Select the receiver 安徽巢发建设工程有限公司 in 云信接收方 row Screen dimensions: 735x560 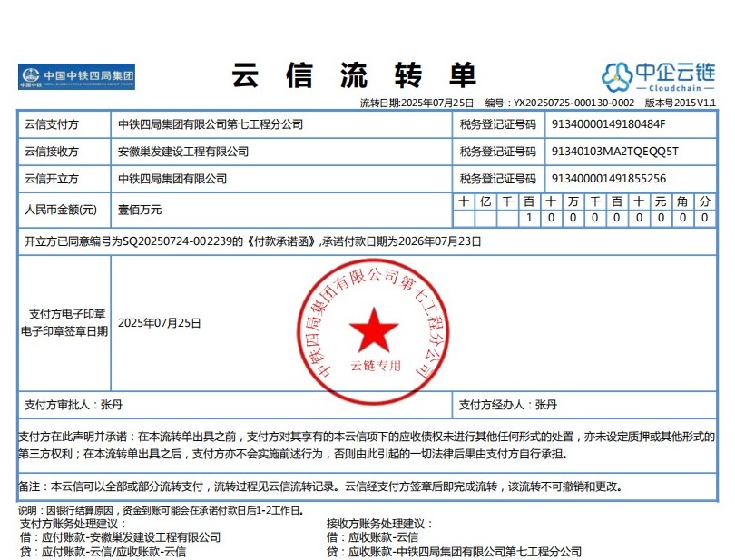coord(183,152)
